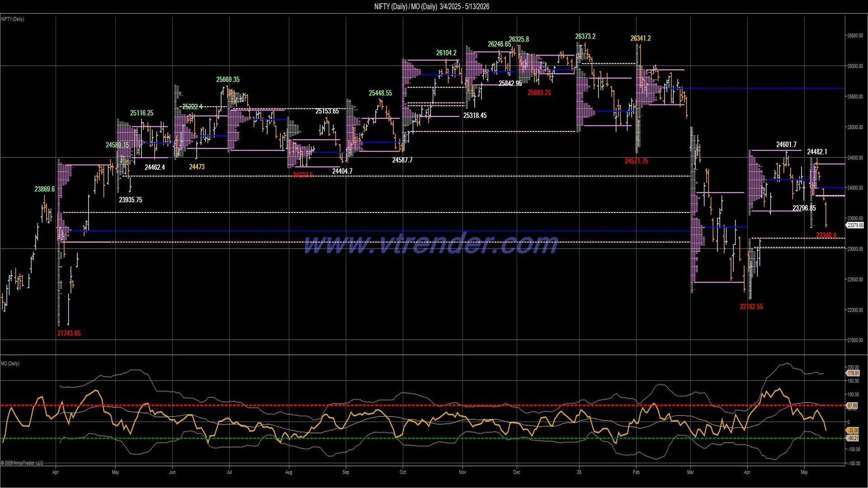This screenshot has width=868, height=488.
Task: Click the 26104.2 high label
Action: 446,53
